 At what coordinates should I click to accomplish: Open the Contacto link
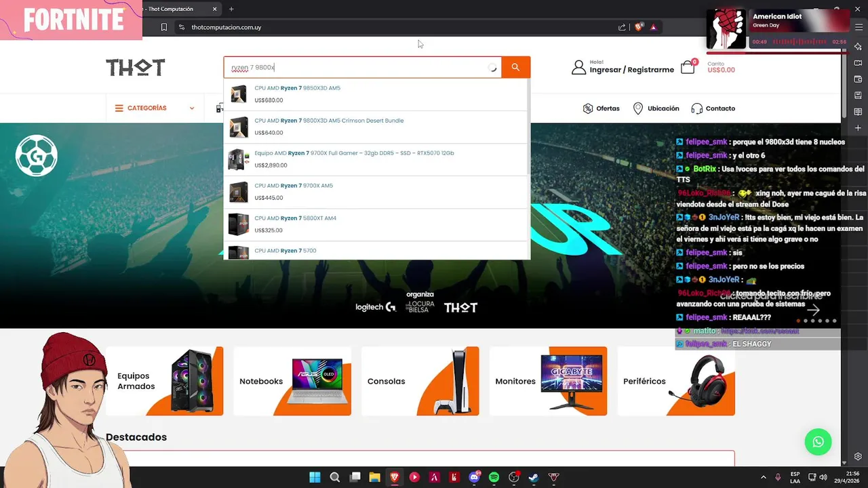720,108
